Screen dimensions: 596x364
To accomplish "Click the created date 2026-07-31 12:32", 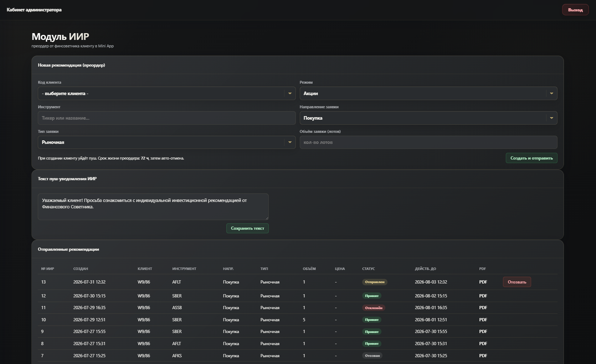I will [x=89, y=282].
